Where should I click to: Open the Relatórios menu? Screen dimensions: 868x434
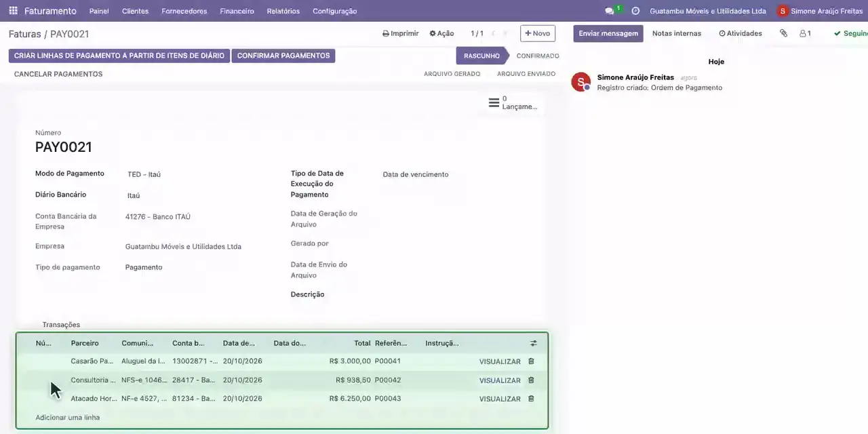283,11
